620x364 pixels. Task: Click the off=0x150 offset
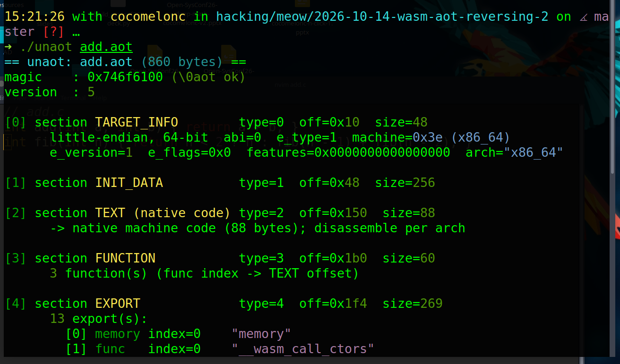point(333,213)
